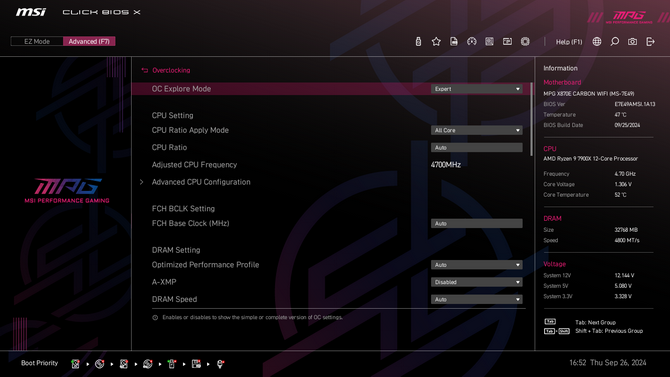Open the A-XMP dropdown
670x377 pixels.
pyautogui.click(x=476, y=282)
